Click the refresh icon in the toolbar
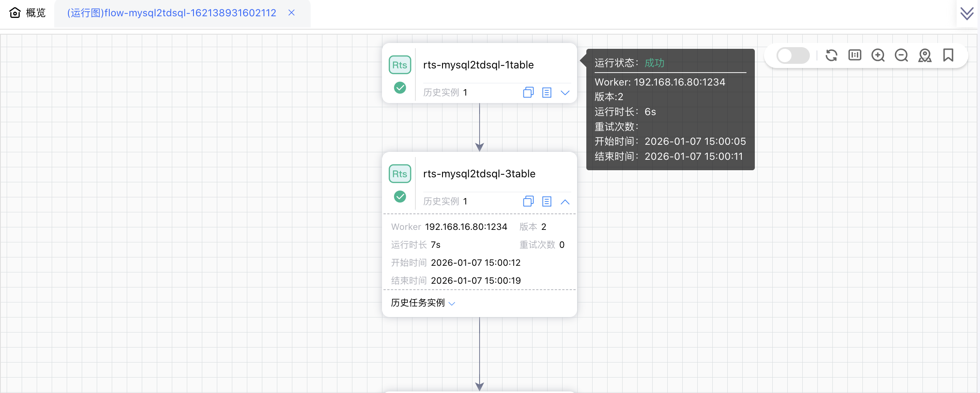 (x=831, y=55)
